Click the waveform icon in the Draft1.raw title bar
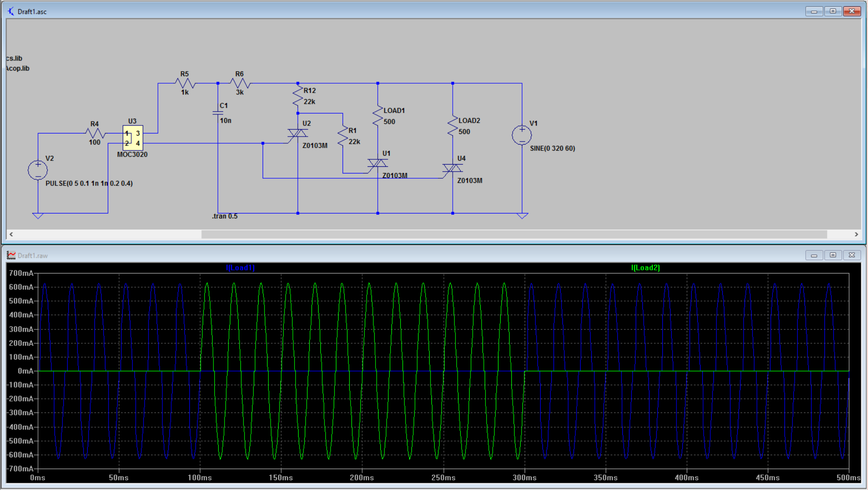This screenshot has width=868, height=490. pos(11,255)
